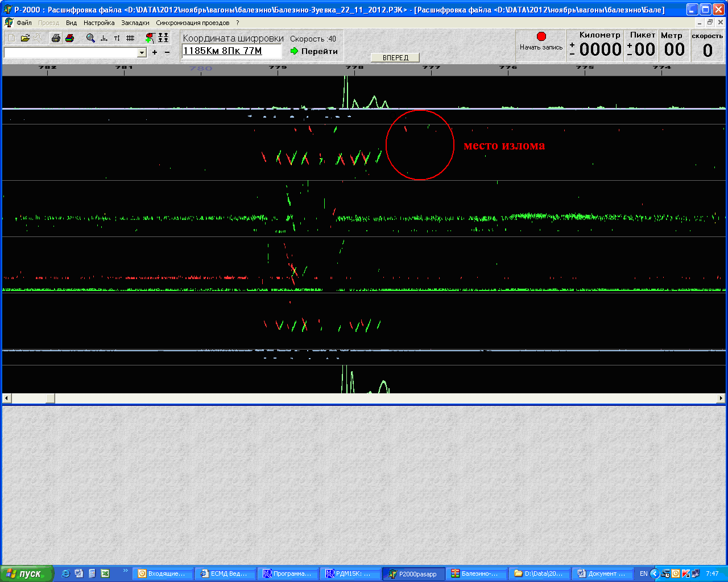Click the Скорость :40 label
Image resolution: width=728 pixels, height=582 pixels.
(313, 39)
